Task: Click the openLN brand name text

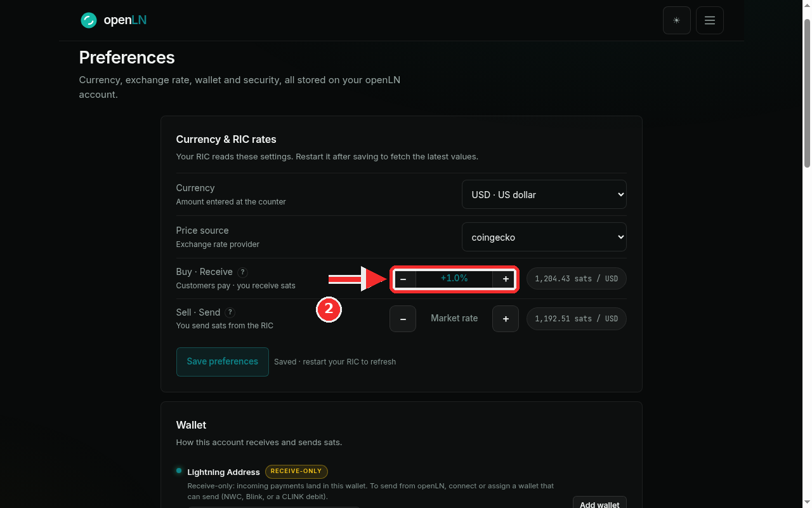Action: tap(125, 20)
